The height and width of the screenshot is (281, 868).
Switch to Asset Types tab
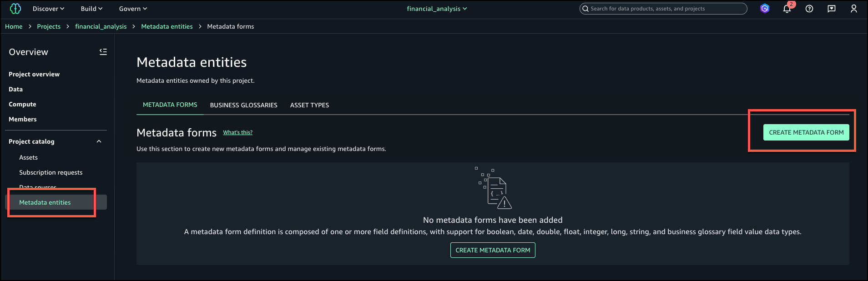(x=309, y=105)
